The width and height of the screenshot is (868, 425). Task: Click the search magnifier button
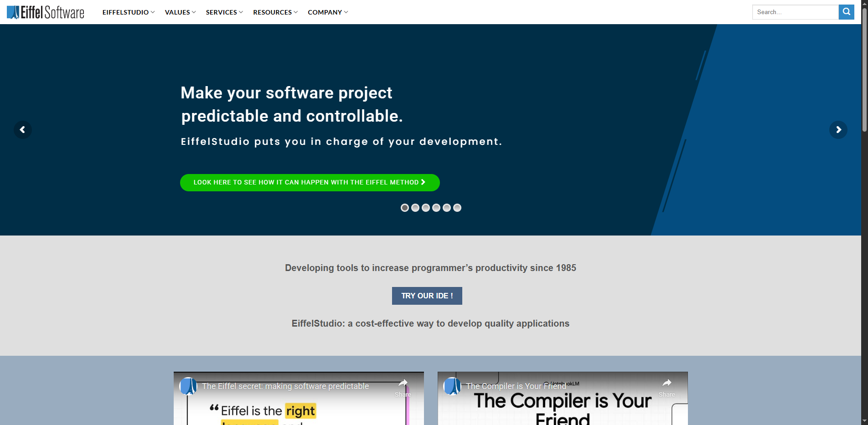846,12
